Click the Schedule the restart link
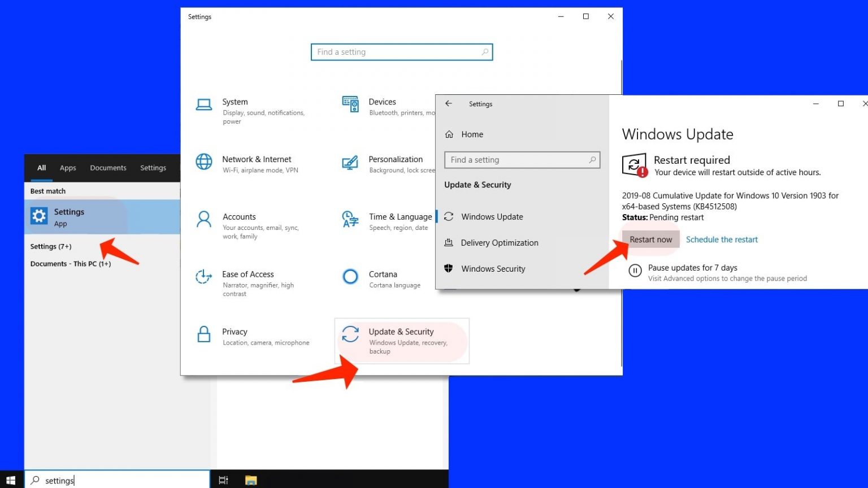The height and width of the screenshot is (488, 868). coord(722,239)
